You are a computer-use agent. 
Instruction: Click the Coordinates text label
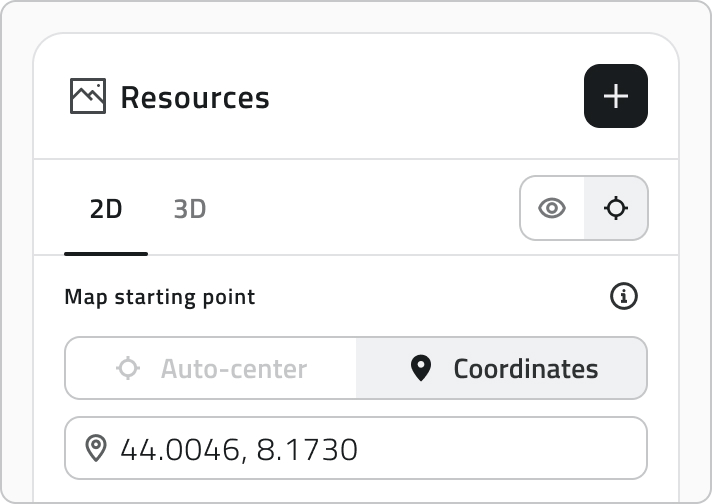[526, 369]
